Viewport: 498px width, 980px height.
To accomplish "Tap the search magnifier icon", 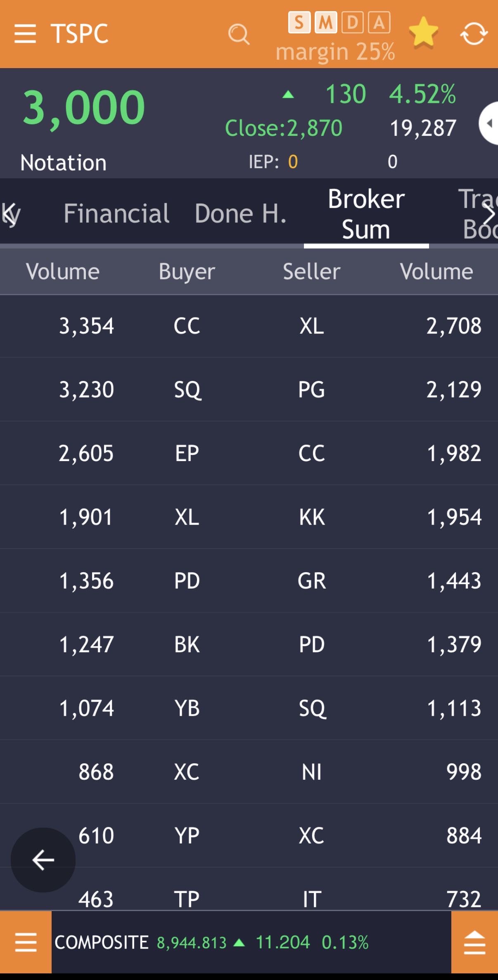I will click(239, 34).
